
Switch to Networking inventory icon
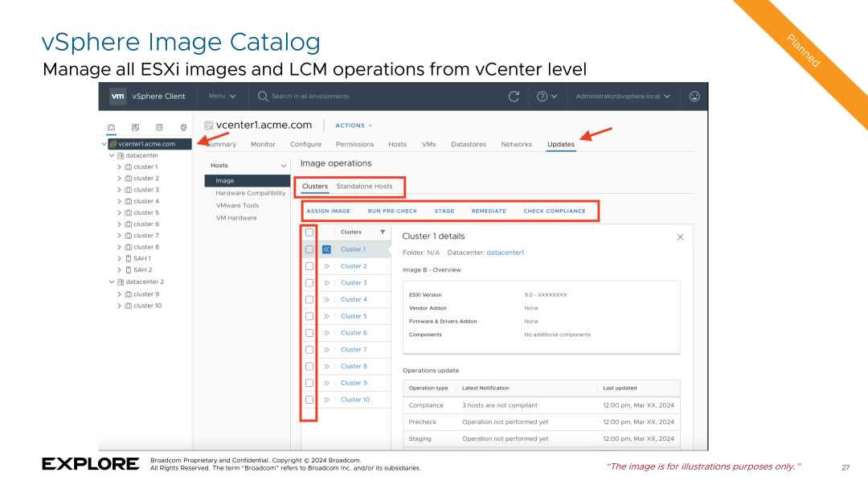(184, 127)
